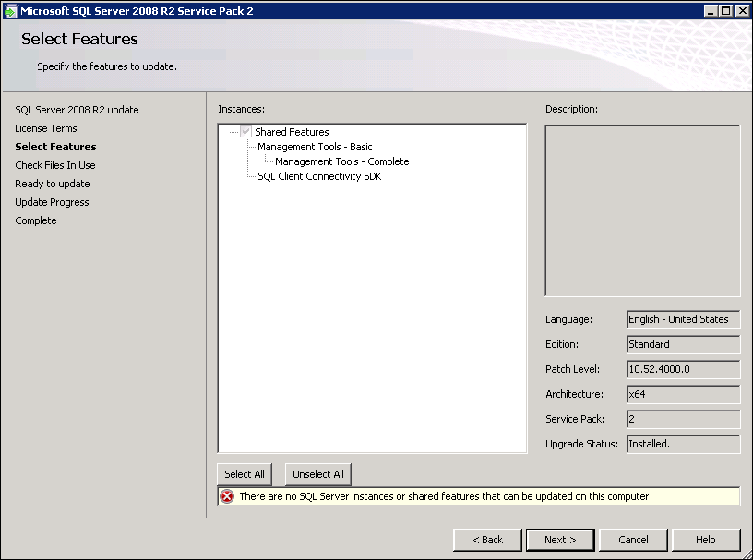Maximize the setup window

click(726, 10)
